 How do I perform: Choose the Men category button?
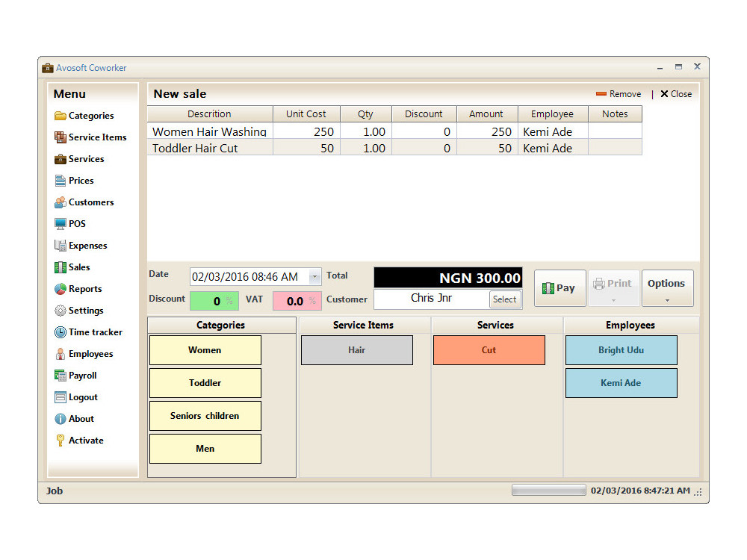(x=205, y=449)
